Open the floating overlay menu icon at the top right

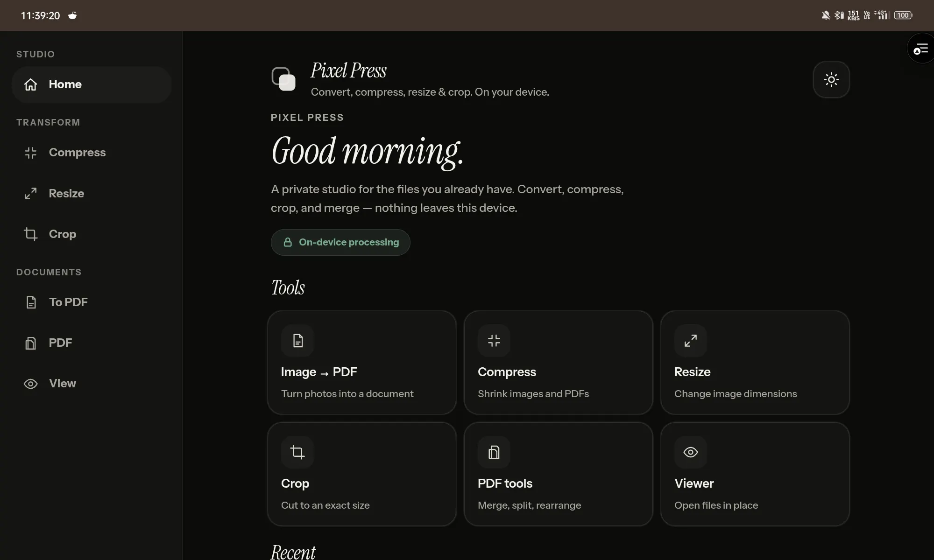pyautogui.click(x=921, y=49)
